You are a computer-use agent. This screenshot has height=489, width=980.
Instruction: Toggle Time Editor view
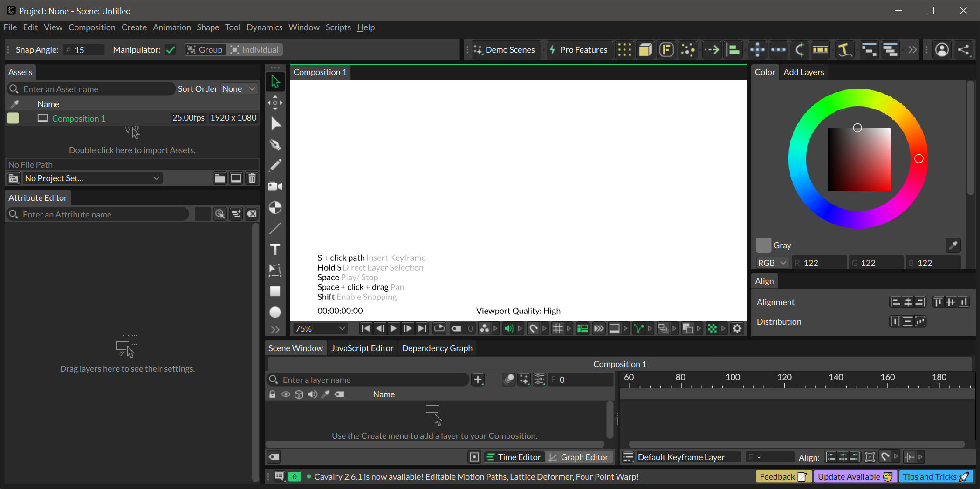point(514,457)
